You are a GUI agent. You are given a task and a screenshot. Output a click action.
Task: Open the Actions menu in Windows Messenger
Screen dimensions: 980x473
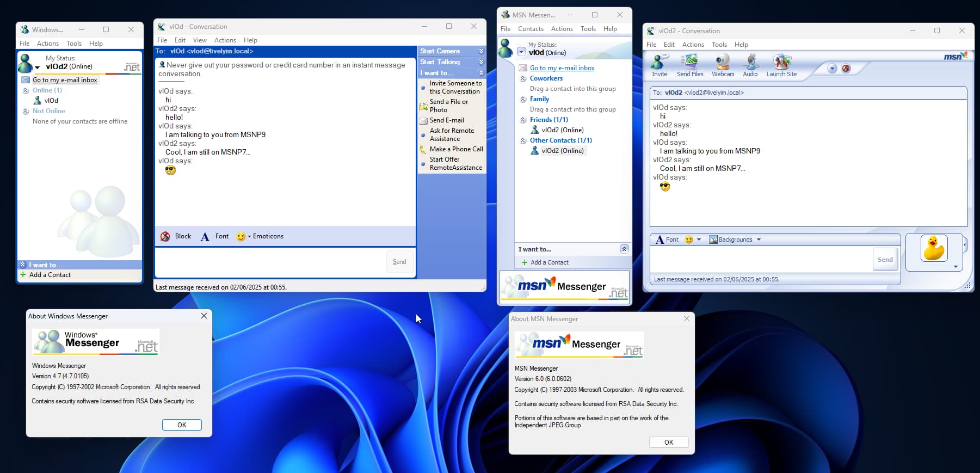(48, 44)
